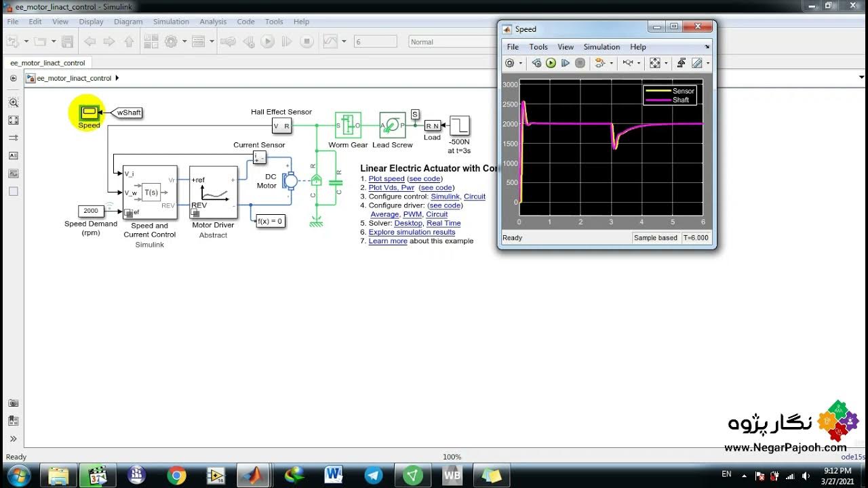868x488 pixels.
Task: Click the PWM driver link
Action: pos(412,214)
